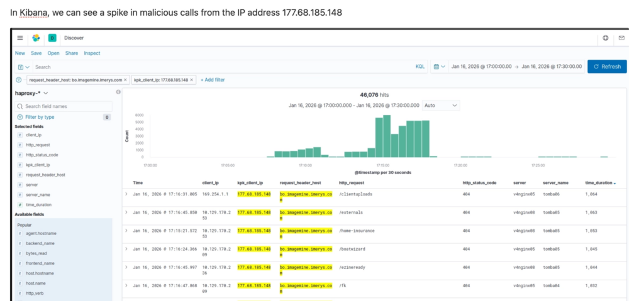Click the Elastic logo icon

tap(36, 38)
